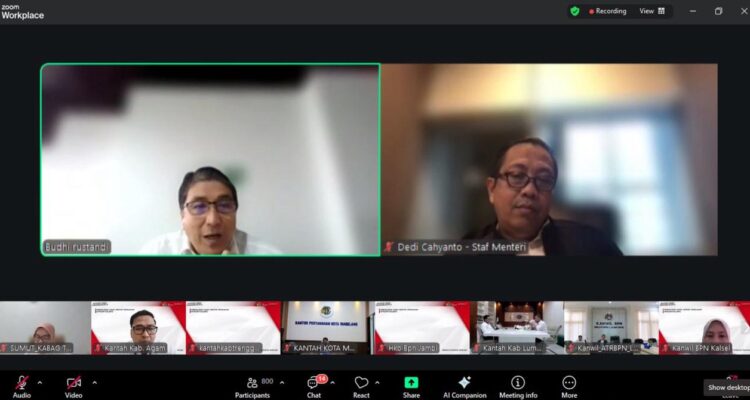
Task: Open Meeting info
Action: tap(517, 384)
